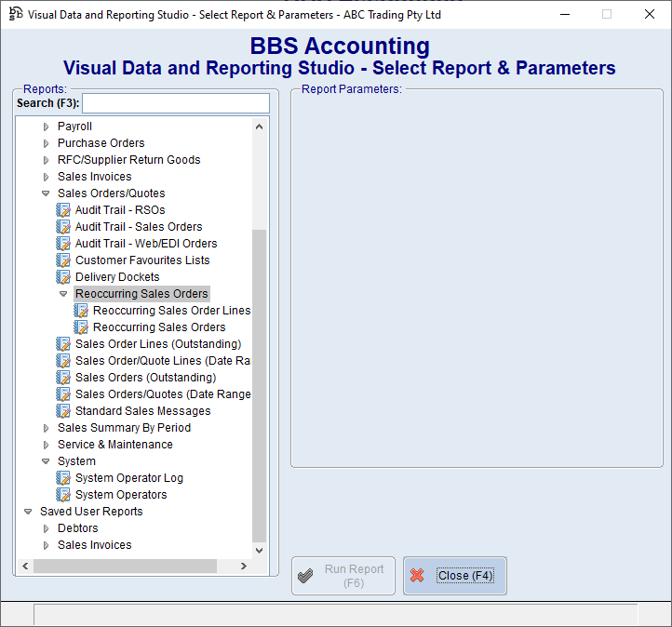Click in the Search (F3) input field
The width and height of the screenshot is (672, 627).
(x=175, y=103)
